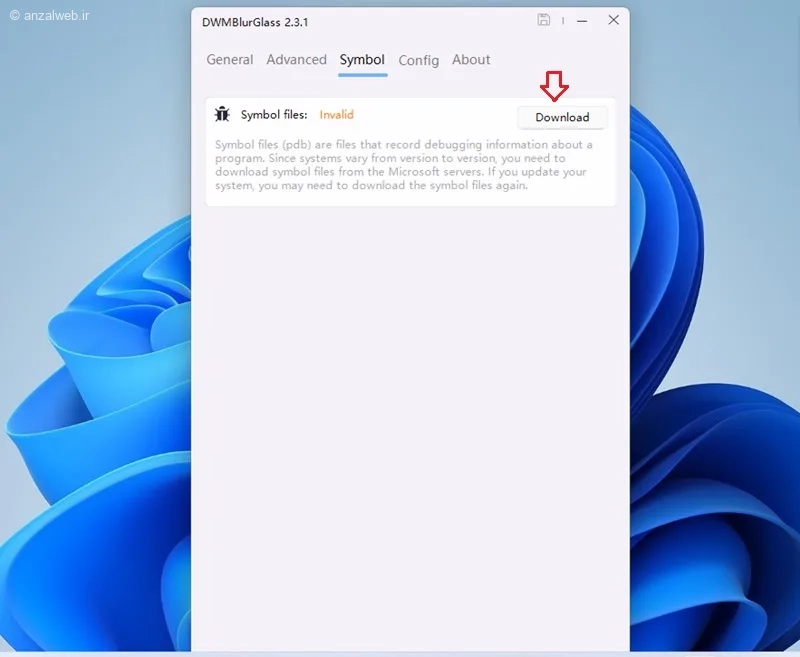Image resolution: width=800 pixels, height=657 pixels.
Task: Select the Symbol tab
Action: pos(362,60)
